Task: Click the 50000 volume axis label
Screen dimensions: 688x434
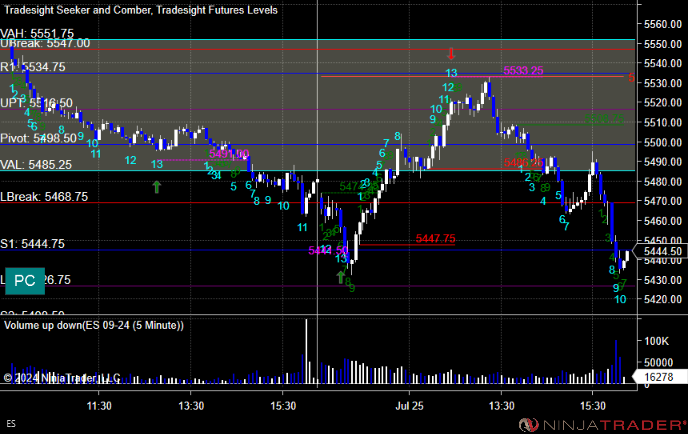Action: point(658,362)
